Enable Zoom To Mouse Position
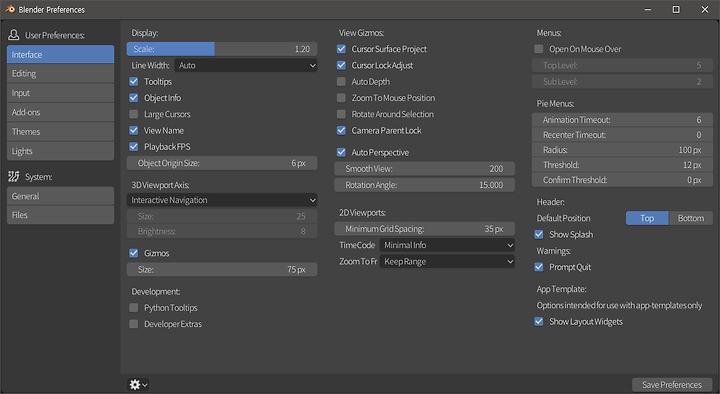 pos(341,98)
